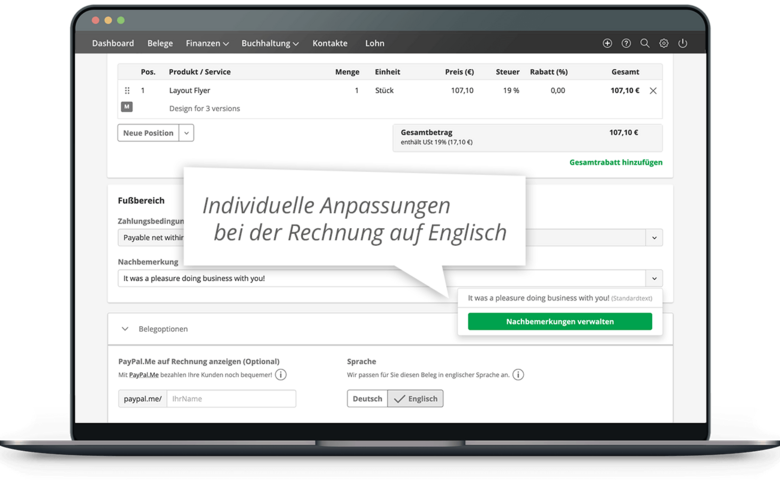Open the Finanzen menu
This screenshot has width=780, height=480.
click(207, 44)
